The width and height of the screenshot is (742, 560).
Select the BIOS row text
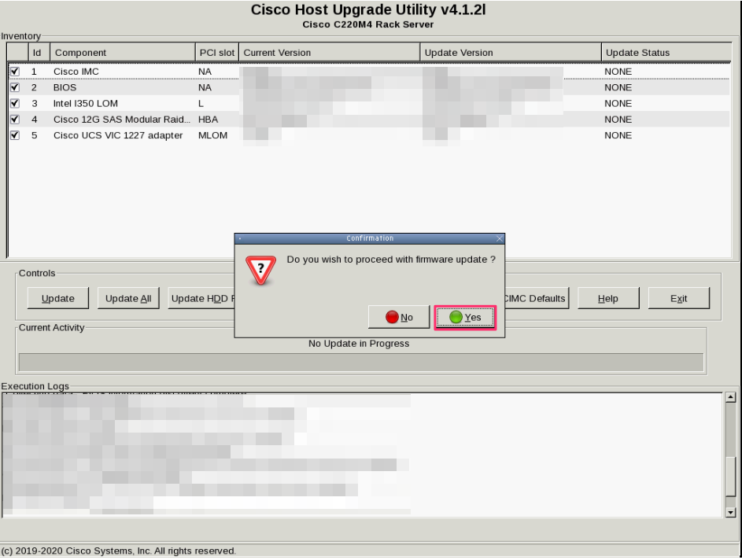coord(65,87)
